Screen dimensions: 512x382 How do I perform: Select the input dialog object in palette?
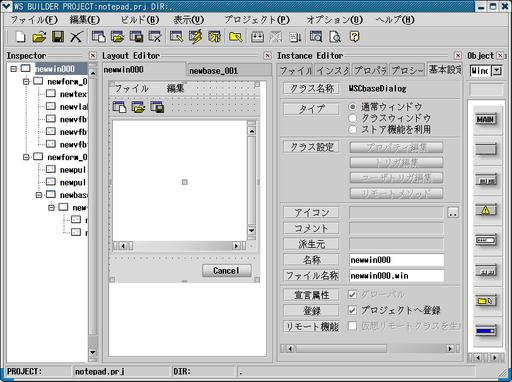(486, 240)
